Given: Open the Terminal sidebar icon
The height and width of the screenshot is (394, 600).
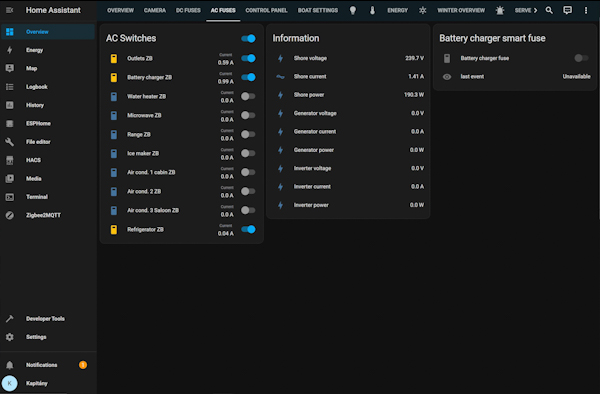Looking at the screenshot, I should click(x=10, y=197).
